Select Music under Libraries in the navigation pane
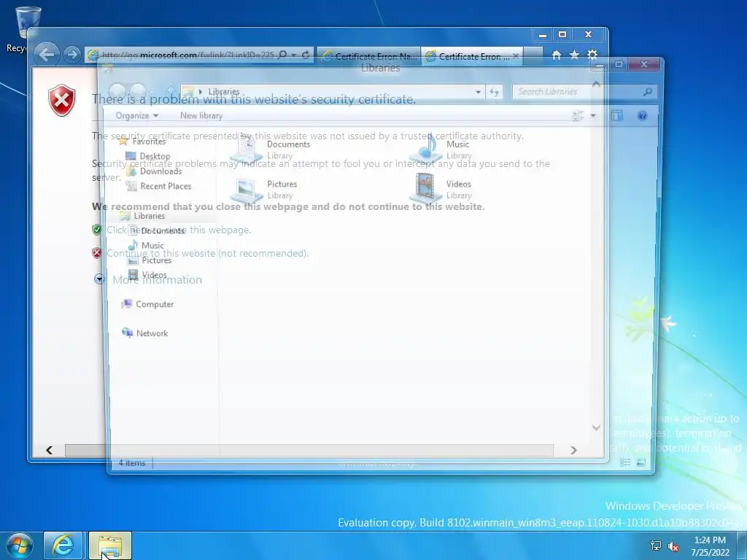 pyautogui.click(x=146, y=246)
